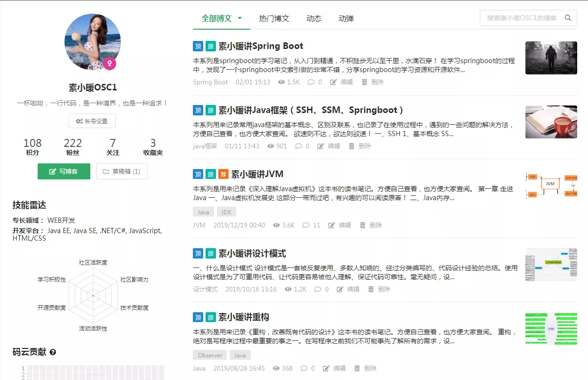Edit the 素小暖讲重构 post

[x=334, y=368]
